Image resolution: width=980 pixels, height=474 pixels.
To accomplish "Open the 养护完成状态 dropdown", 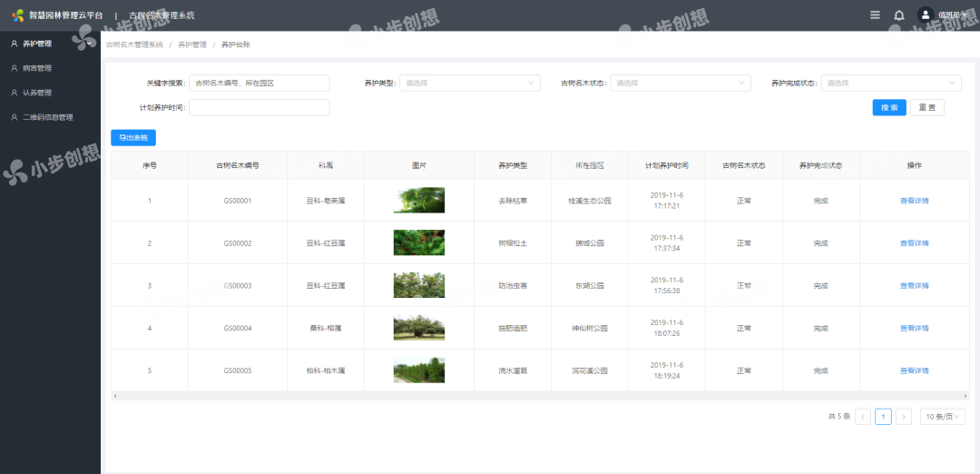I will [x=891, y=83].
